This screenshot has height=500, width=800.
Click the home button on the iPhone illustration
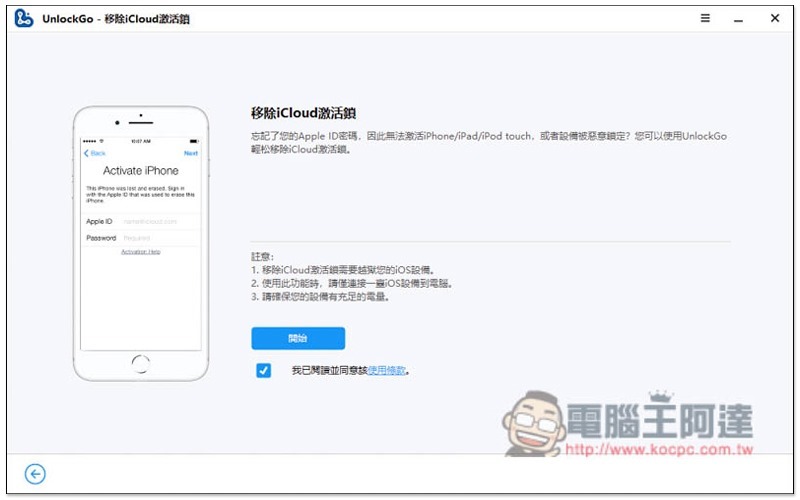pos(140,364)
